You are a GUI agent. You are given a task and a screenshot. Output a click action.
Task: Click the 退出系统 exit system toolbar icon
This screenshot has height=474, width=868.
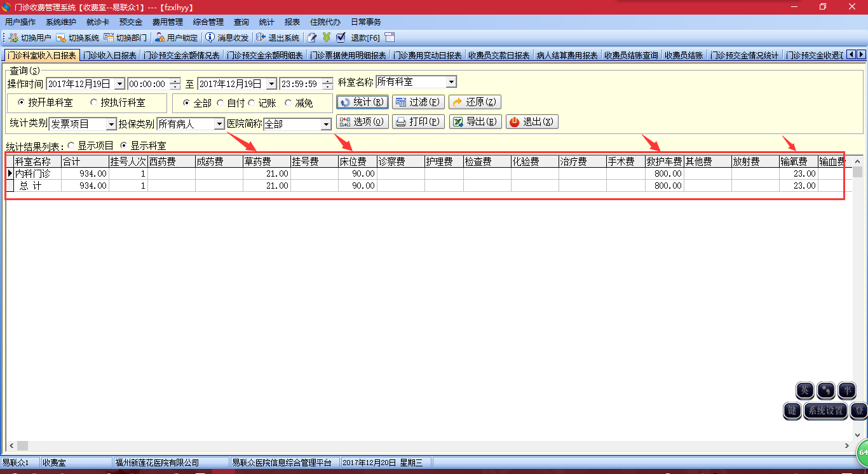point(278,37)
